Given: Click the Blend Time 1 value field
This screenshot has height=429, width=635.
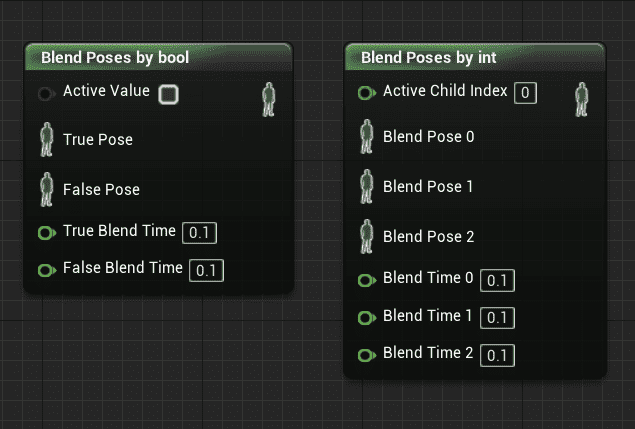Looking at the screenshot, I should 497,317.
